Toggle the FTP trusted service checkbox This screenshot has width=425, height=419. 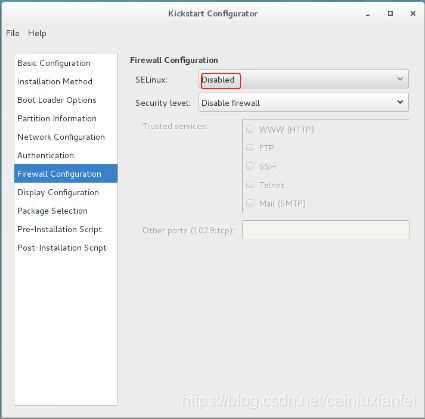250,148
